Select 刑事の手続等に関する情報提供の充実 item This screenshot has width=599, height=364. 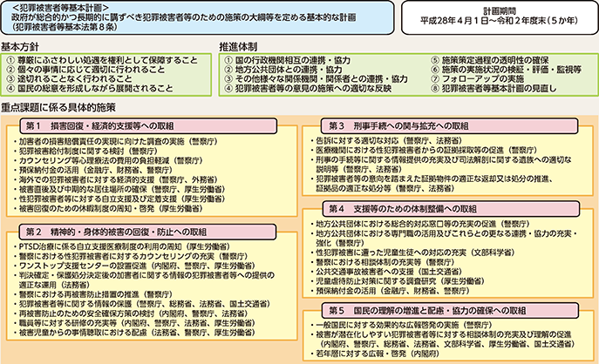coord(441,164)
